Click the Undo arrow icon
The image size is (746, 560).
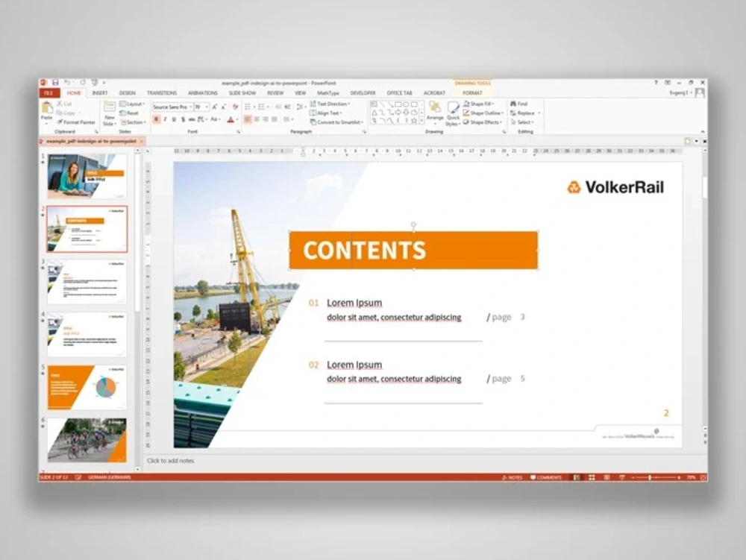click(68, 83)
